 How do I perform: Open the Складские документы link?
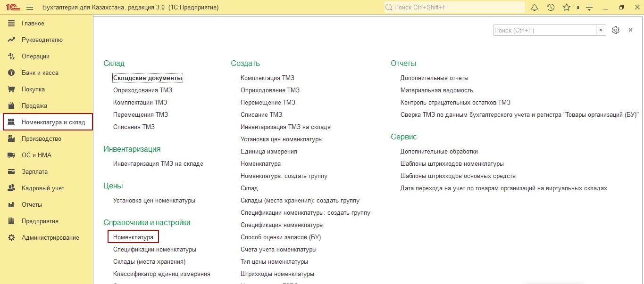click(148, 78)
